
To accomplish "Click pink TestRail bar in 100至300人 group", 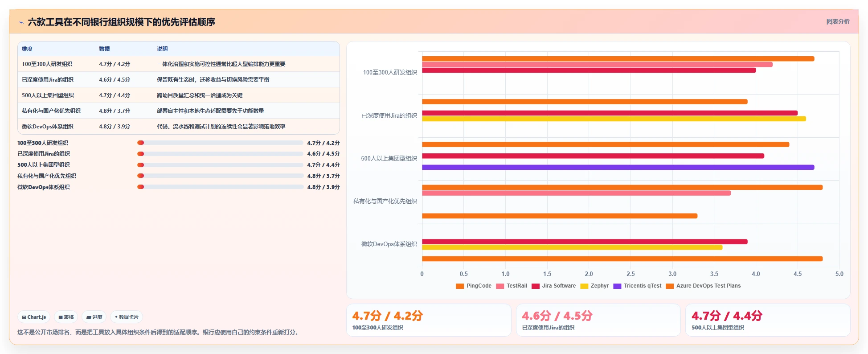I will 597,65.
